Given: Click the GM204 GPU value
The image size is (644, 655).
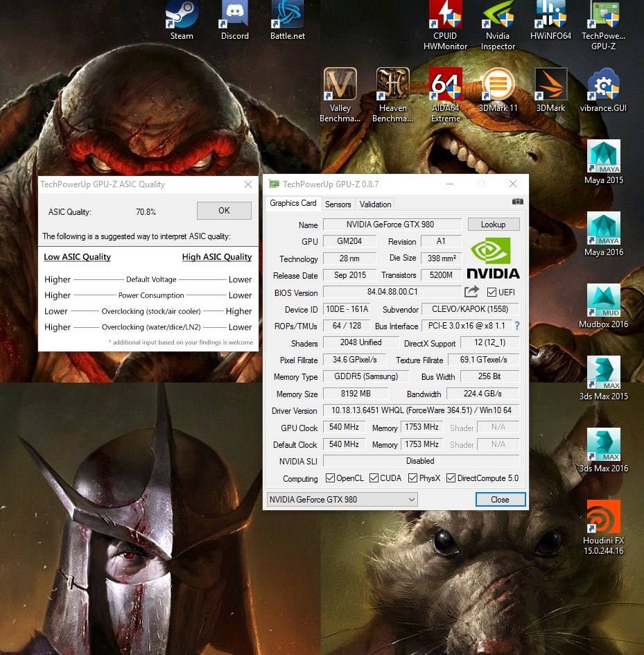Looking at the screenshot, I should [350, 241].
